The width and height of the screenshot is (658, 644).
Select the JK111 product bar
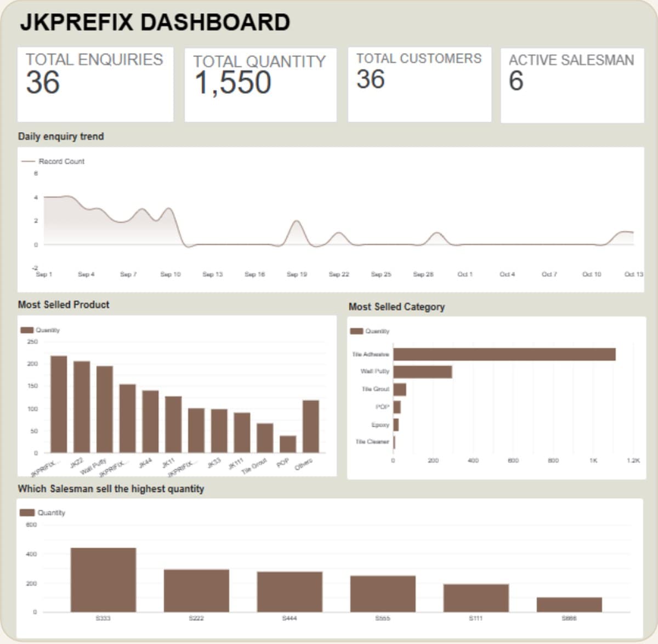242,433
